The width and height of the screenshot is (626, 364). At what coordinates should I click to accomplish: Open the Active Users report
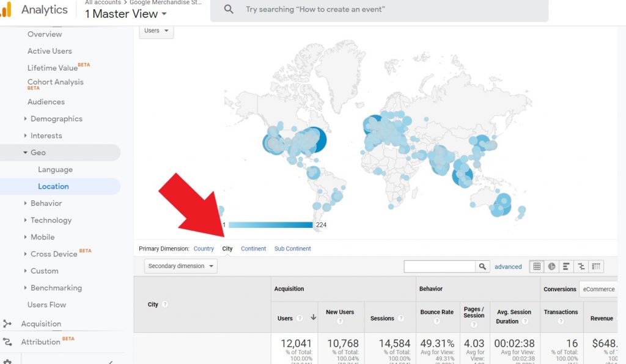(x=50, y=51)
